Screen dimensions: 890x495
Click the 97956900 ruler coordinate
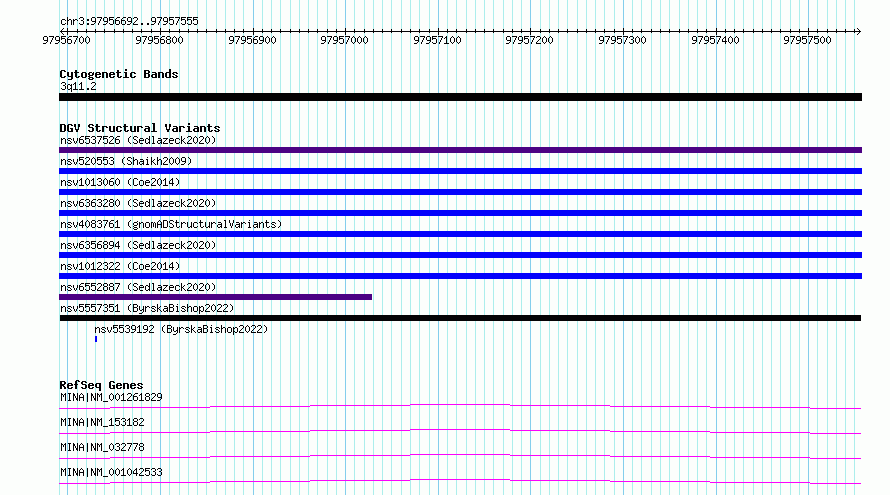[x=252, y=40]
